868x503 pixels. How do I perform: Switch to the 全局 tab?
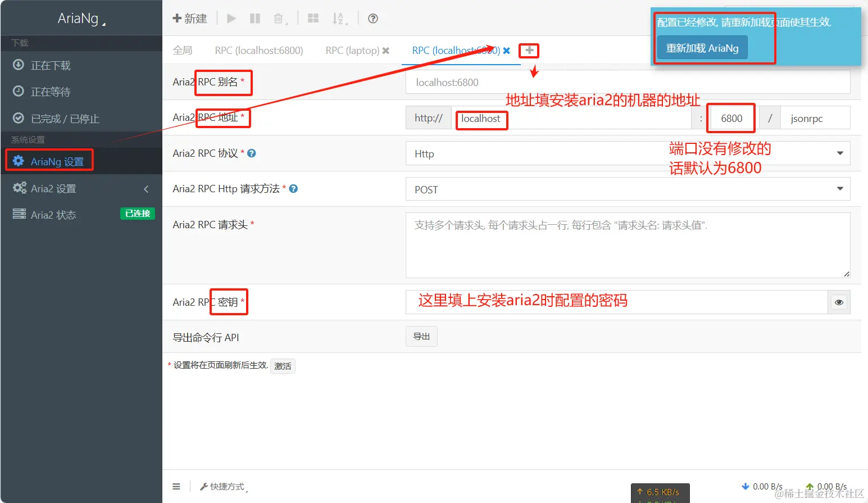(183, 51)
